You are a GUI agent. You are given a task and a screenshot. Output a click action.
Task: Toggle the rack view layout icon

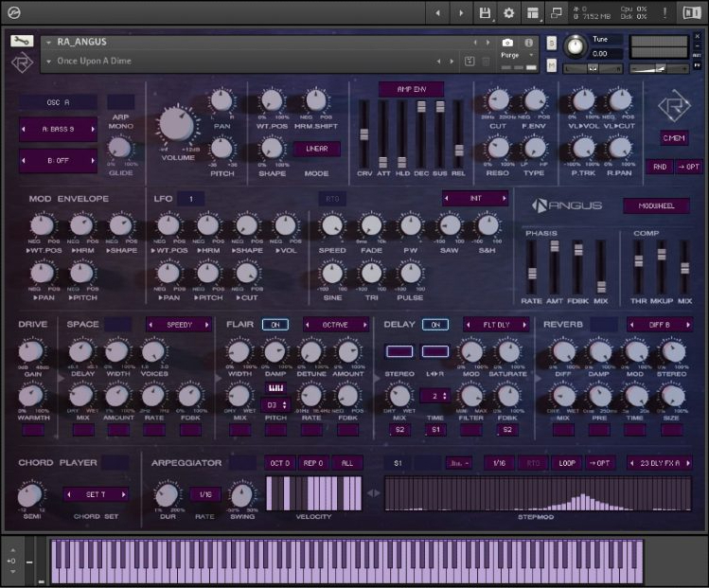pos(533,13)
